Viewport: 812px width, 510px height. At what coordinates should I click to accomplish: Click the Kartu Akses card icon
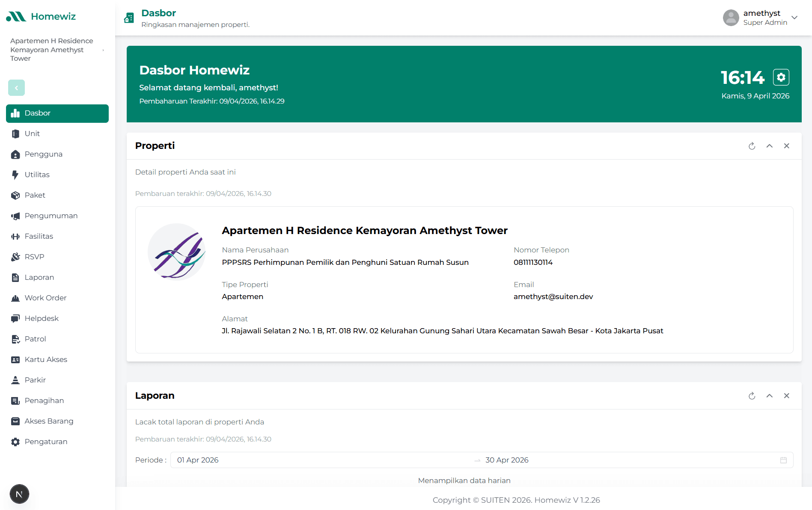pos(15,359)
